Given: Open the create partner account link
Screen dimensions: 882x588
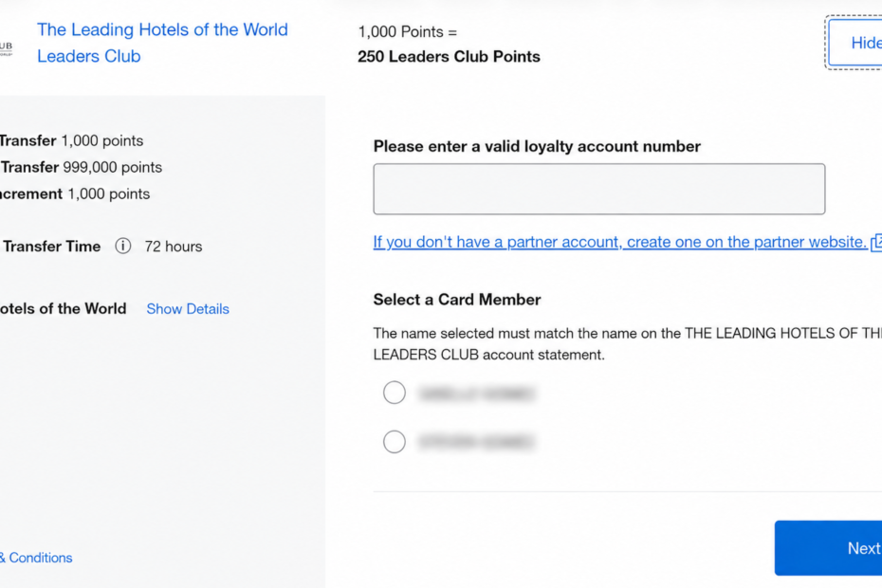Looking at the screenshot, I should pyautogui.click(x=620, y=242).
